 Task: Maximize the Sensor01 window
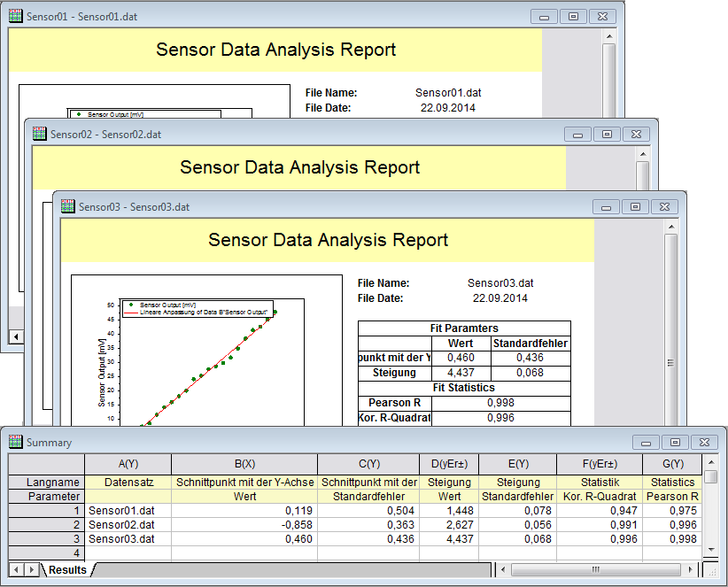573,17
